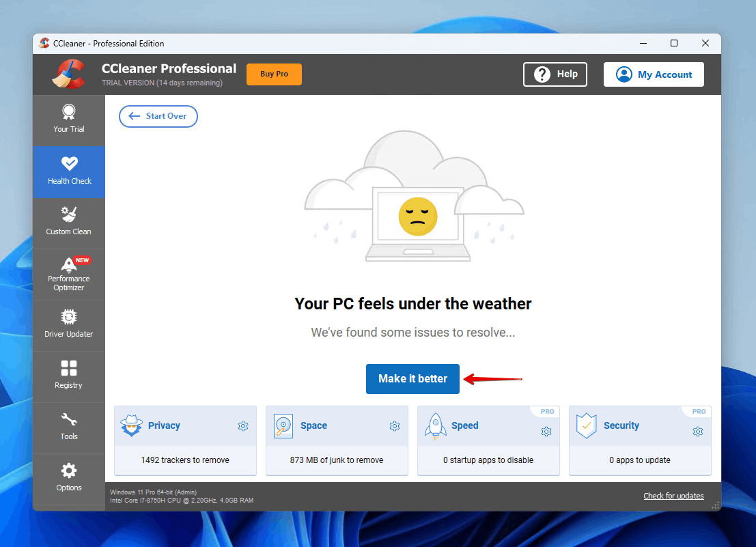Go to Driver Updater in sidebar
This screenshot has height=547, width=756.
[x=69, y=326]
